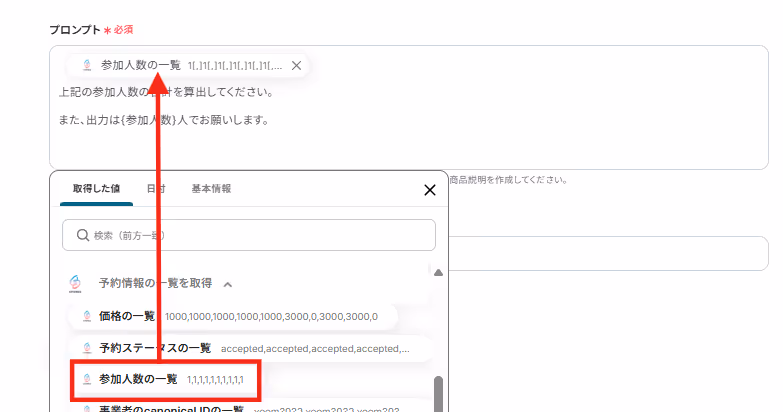Click the 予約情報の一覧を取得 app icon
Screen dimensions: 783x412
pos(75,283)
